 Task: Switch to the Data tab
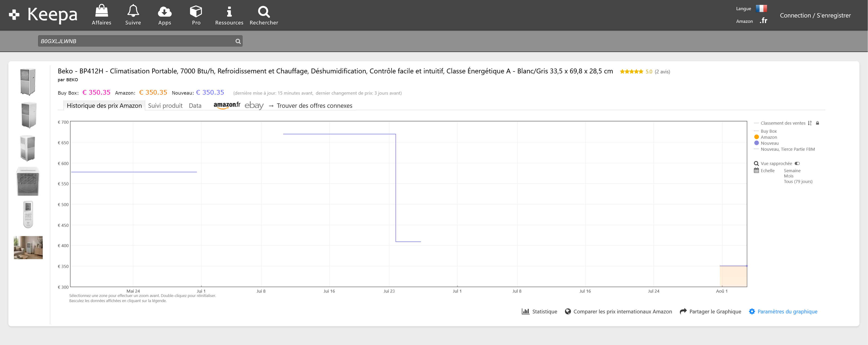195,106
